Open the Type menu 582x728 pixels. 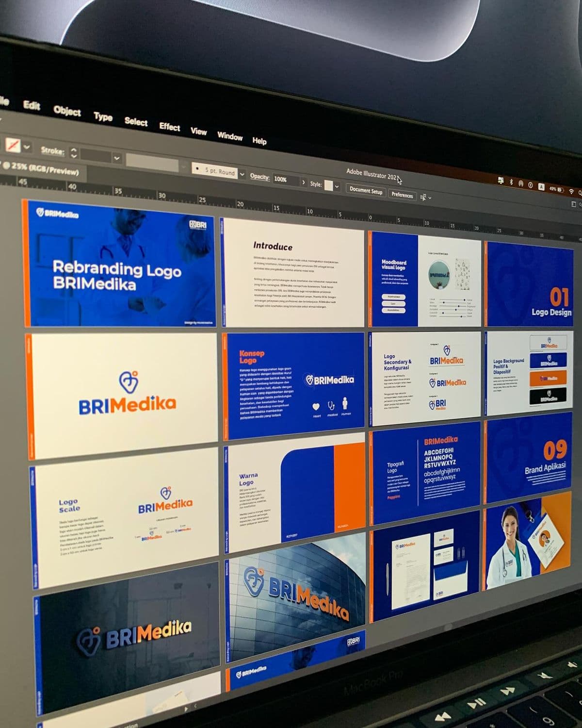click(103, 117)
